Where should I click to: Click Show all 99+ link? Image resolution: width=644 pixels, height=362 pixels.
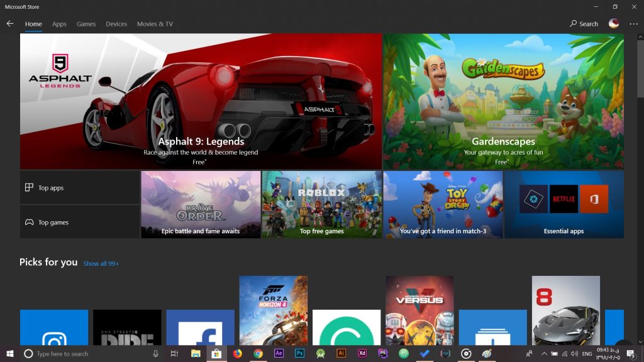pos(101,263)
